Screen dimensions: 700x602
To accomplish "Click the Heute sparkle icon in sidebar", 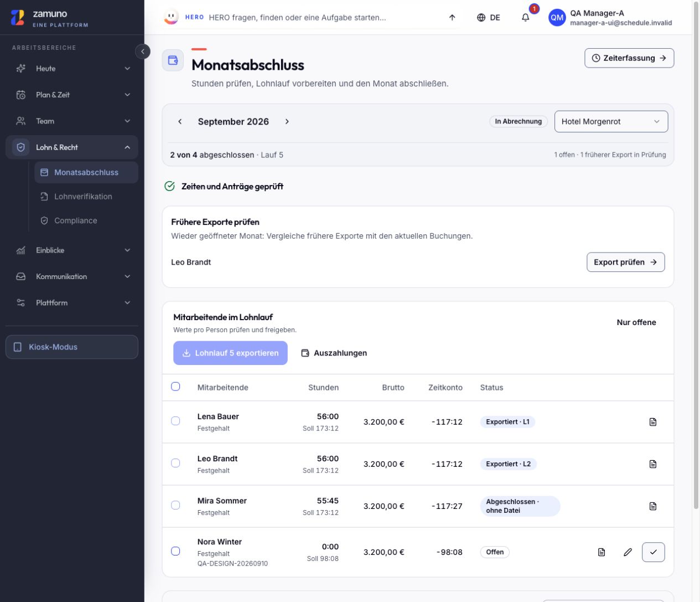I will pyautogui.click(x=21, y=69).
